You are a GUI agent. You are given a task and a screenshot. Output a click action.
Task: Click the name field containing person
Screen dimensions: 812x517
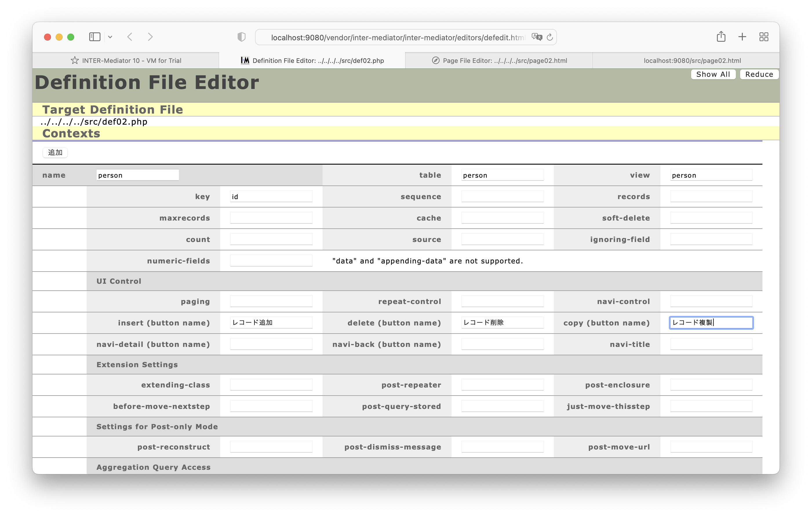tap(138, 175)
